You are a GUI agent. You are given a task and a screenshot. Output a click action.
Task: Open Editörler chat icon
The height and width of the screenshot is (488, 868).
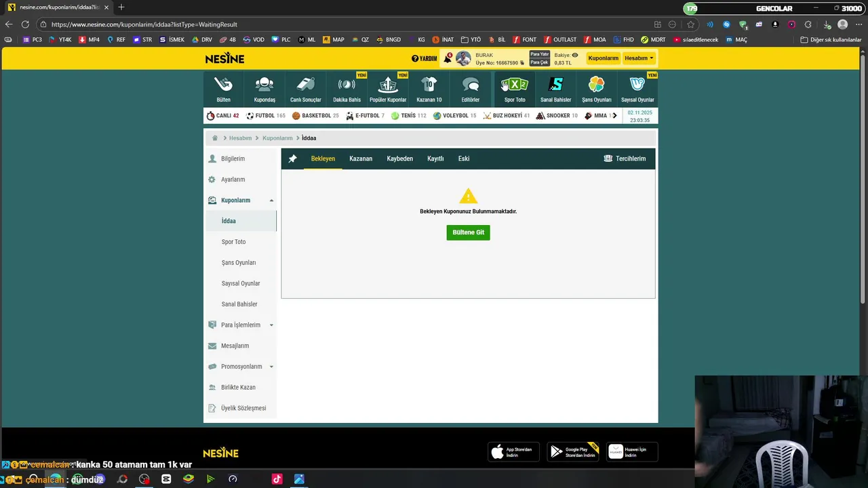tap(470, 84)
